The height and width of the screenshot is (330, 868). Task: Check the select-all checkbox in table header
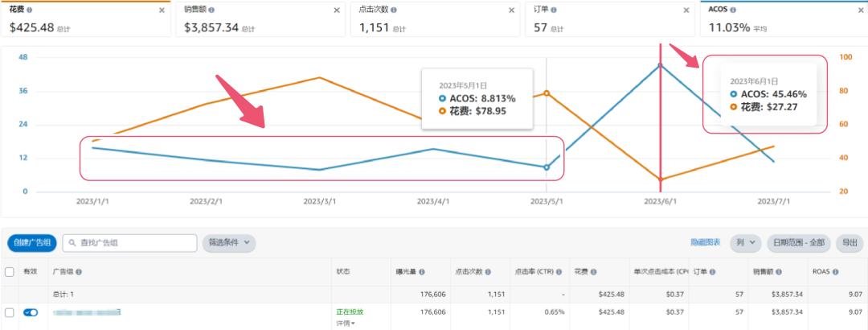point(10,272)
